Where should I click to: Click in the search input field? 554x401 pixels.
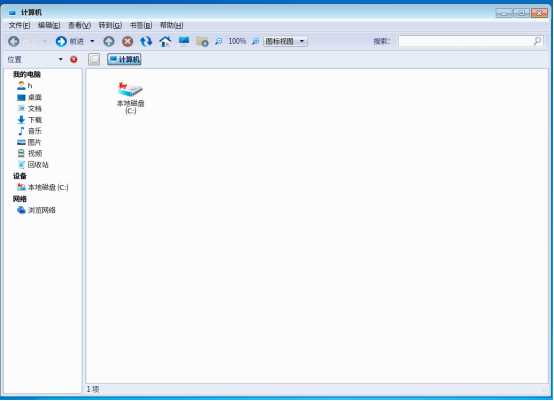click(x=470, y=41)
